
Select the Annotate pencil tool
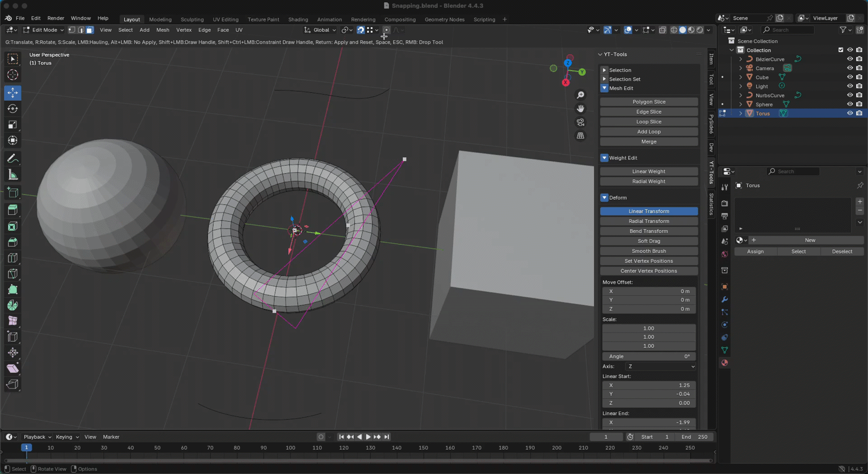click(x=12, y=159)
